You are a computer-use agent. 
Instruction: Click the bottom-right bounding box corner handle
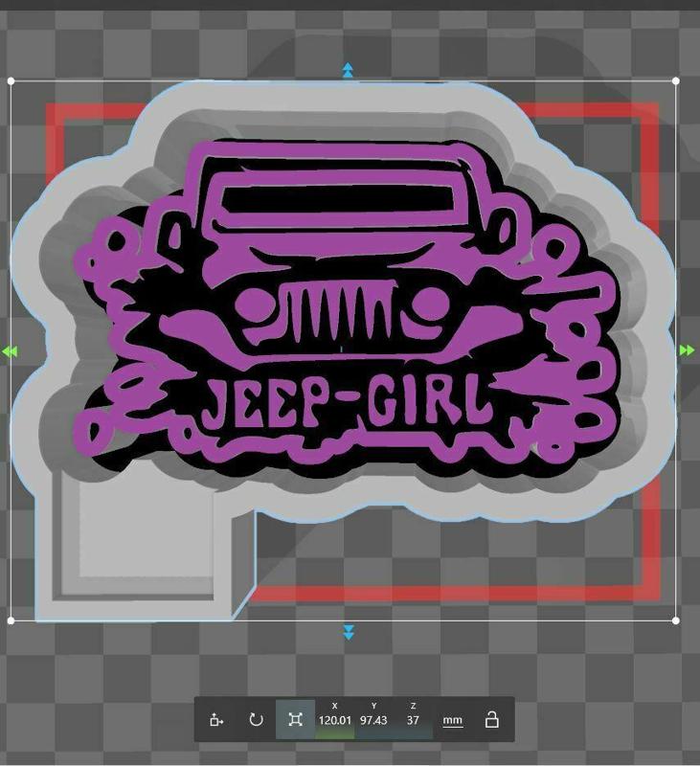pyautogui.click(x=676, y=620)
